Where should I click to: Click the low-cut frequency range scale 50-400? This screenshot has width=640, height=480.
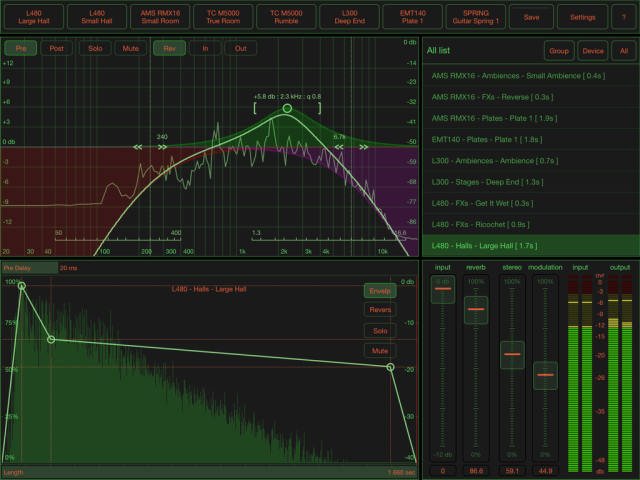click(118, 236)
